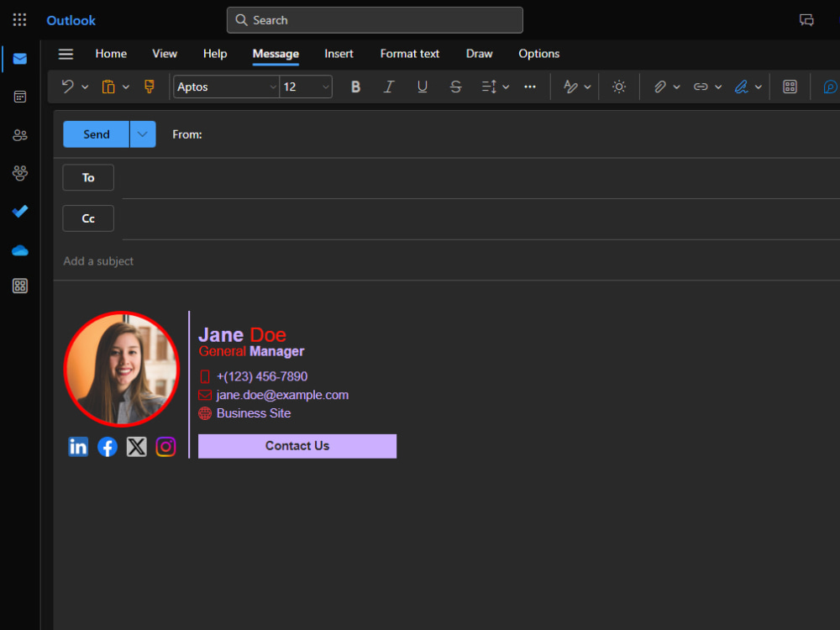The image size is (840, 630).
Task: Click the Attach file paperclip icon
Action: (x=660, y=87)
